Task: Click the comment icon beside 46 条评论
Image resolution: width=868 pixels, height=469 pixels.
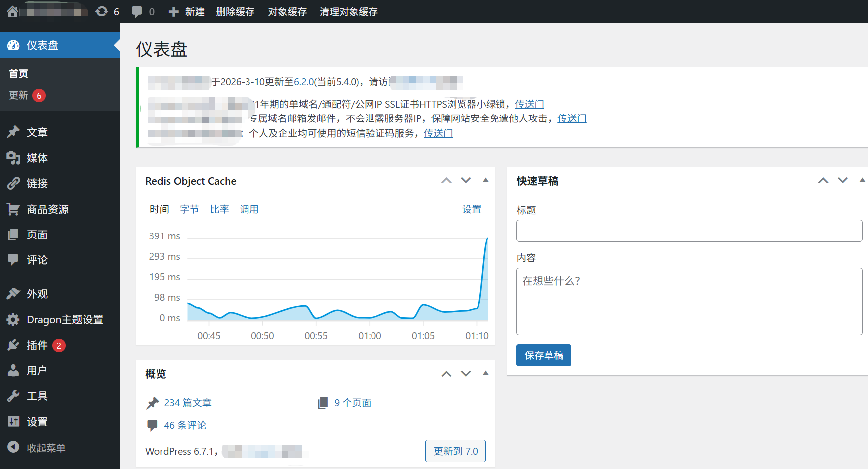Action: (152, 425)
